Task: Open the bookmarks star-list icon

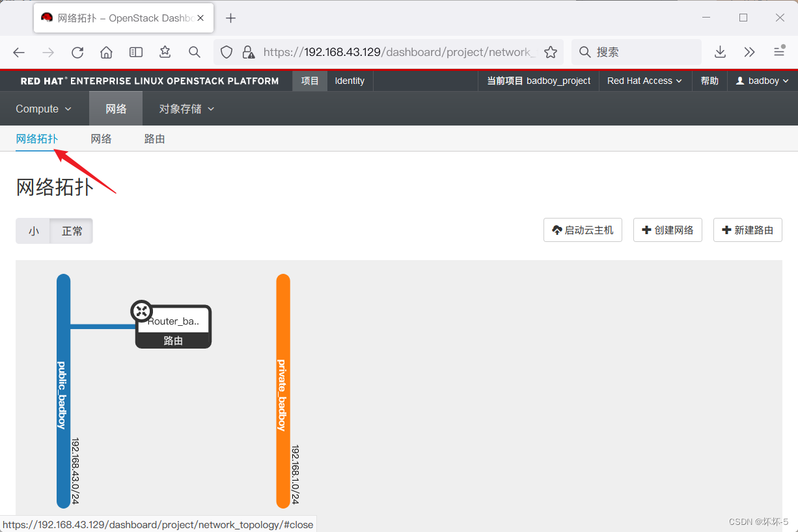Action: coord(165,53)
